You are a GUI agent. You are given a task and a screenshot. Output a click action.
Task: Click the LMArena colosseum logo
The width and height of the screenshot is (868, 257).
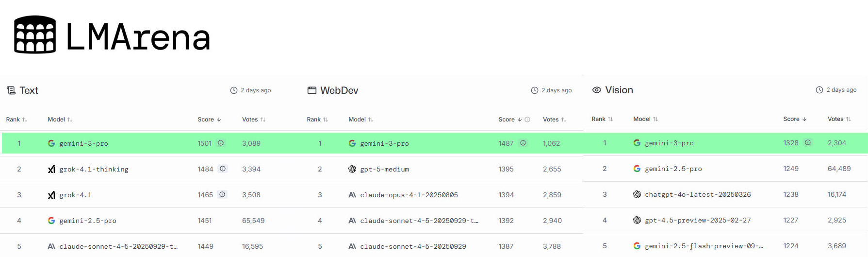pyautogui.click(x=35, y=34)
